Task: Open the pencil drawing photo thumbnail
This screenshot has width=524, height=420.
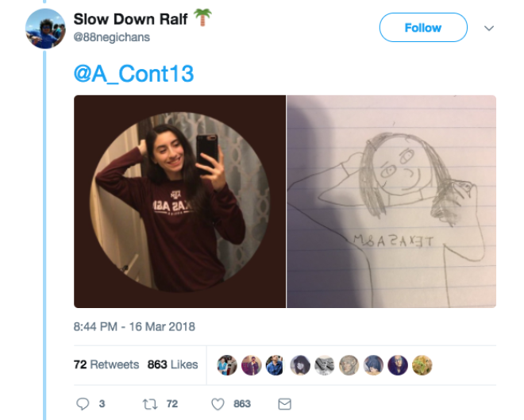Action: tap(391, 202)
